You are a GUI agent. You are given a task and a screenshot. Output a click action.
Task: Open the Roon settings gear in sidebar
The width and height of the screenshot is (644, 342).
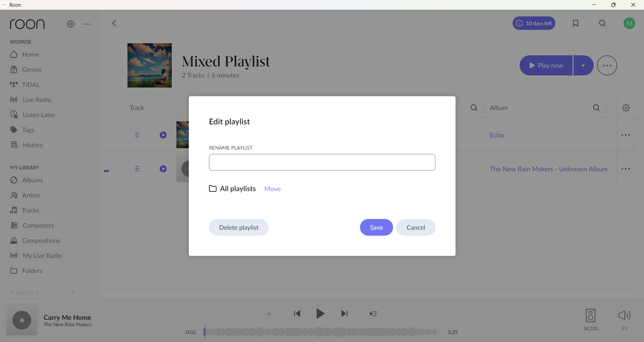click(70, 24)
